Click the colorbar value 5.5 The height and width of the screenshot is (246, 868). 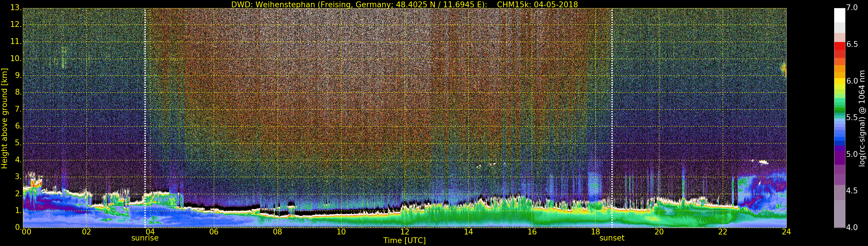(852, 117)
